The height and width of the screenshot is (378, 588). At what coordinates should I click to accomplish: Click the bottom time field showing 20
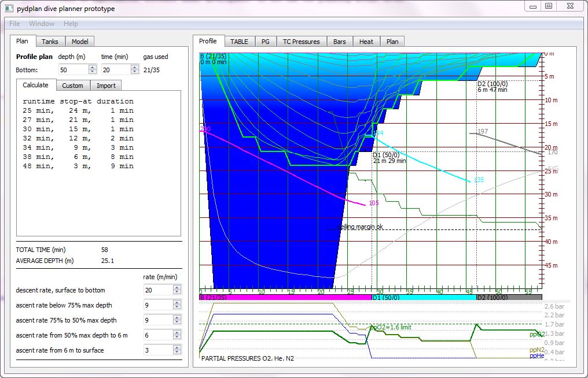click(x=116, y=70)
